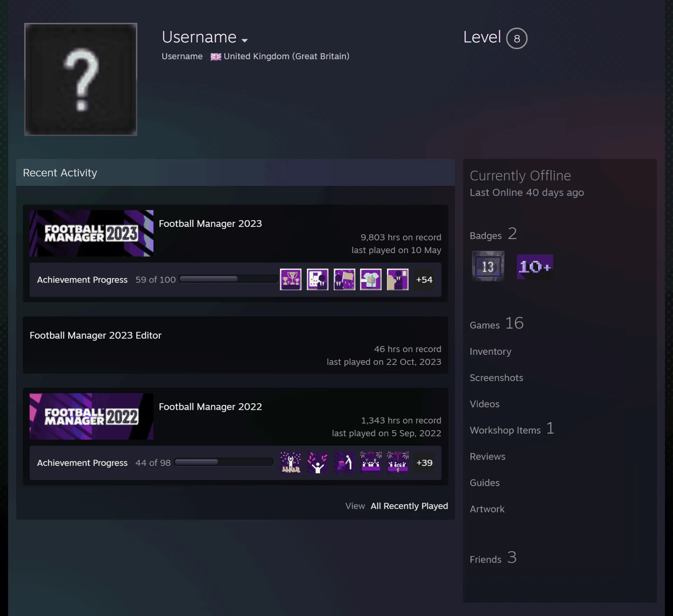Click the FM 2023 achievement progress bar
Viewport: 673px width, 616px height.
[229, 279]
